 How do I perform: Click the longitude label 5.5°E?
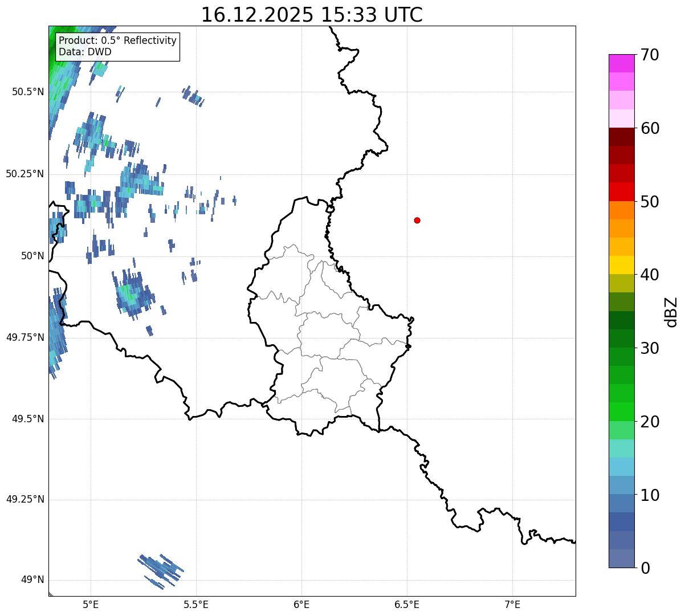point(196,604)
